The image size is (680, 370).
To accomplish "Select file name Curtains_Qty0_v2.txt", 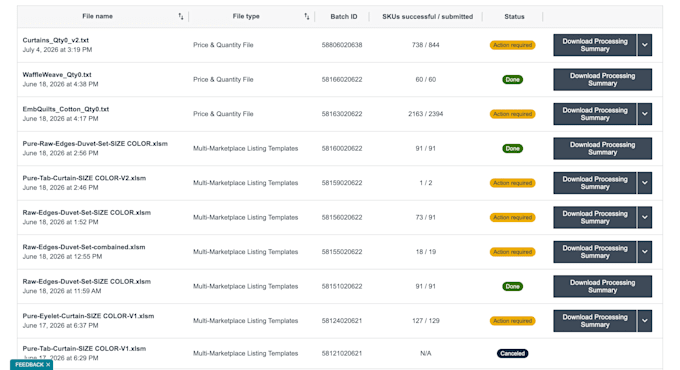I will 56,40.
